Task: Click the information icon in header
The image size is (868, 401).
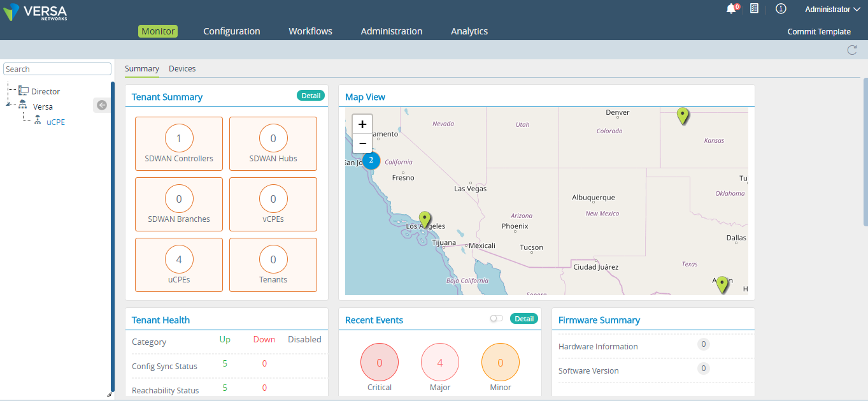Action: (x=781, y=9)
